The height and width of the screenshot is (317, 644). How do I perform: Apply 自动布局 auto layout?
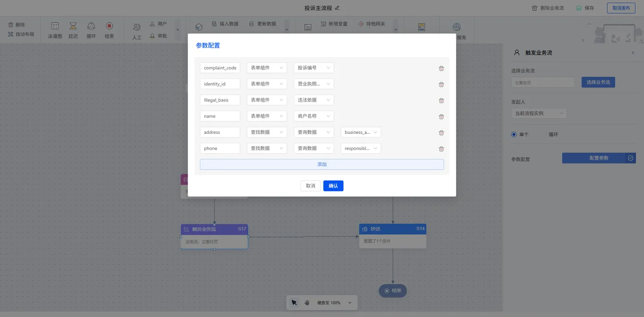click(x=21, y=34)
